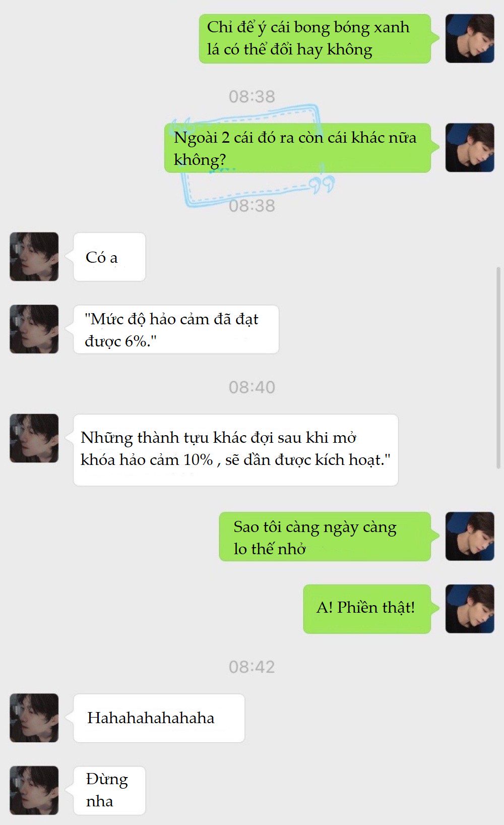The height and width of the screenshot is (825, 504).
Task: Tap sender avatar beside 'Chỉ để ý cái bong bóng xanh'
Action: [470, 38]
